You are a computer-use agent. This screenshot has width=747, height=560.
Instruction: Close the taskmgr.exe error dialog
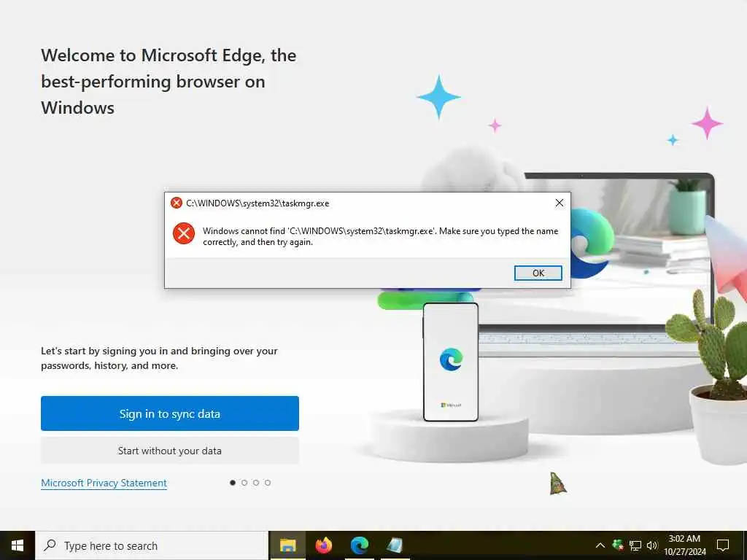tap(560, 203)
